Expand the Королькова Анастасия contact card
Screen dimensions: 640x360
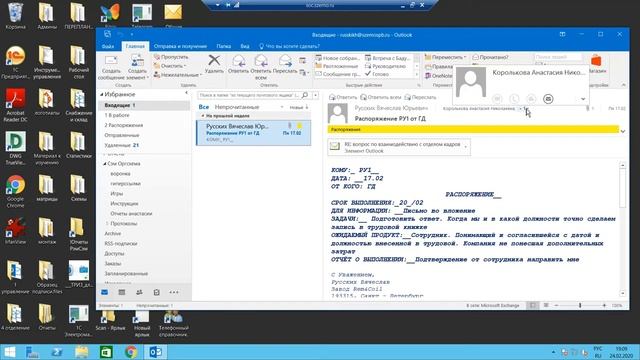pyautogui.click(x=583, y=99)
